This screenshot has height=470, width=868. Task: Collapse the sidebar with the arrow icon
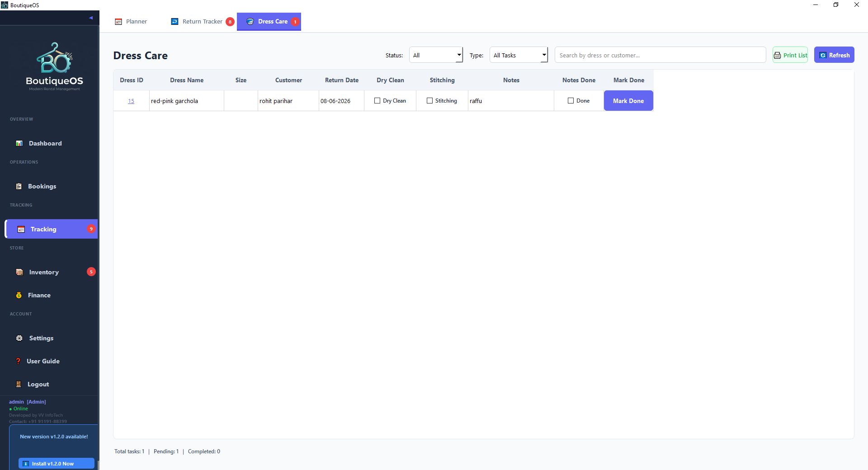click(91, 18)
